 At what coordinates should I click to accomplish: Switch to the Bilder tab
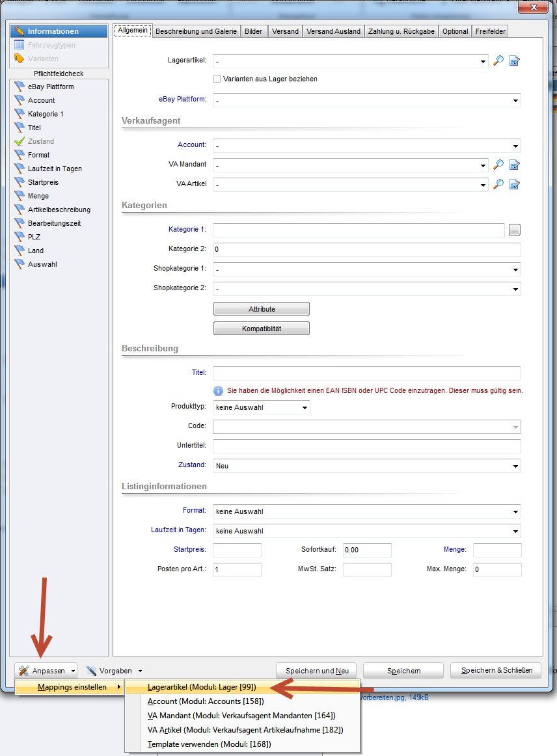point(253,31)
